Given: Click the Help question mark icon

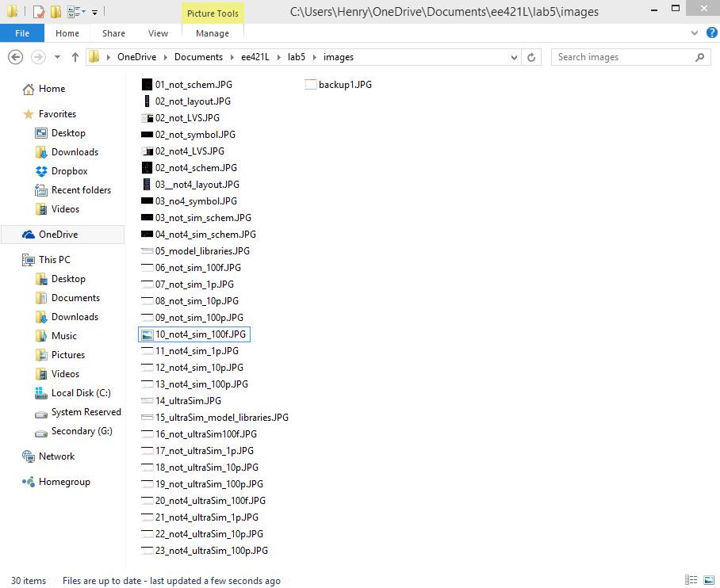Looking at the screenshot, I should coord(711,32).
